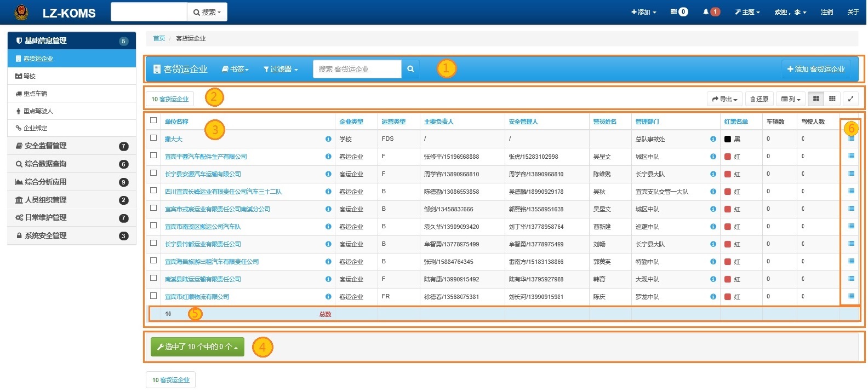Viewport: 868px width, 392px height.
Task: Focus the top navbar search input
Action: [149, 12]
